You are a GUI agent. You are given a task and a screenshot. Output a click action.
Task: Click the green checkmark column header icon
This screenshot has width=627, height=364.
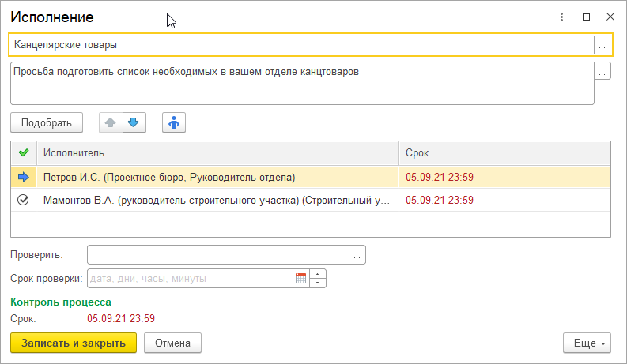(23, 152)
